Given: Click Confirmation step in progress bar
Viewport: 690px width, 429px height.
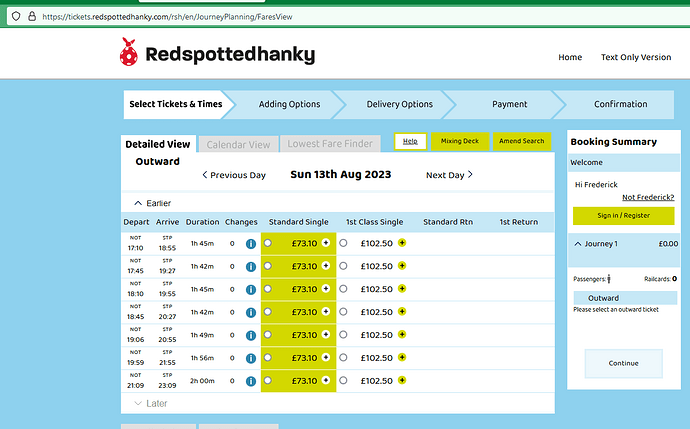Looking at the screenshot, I should [620, 104].
